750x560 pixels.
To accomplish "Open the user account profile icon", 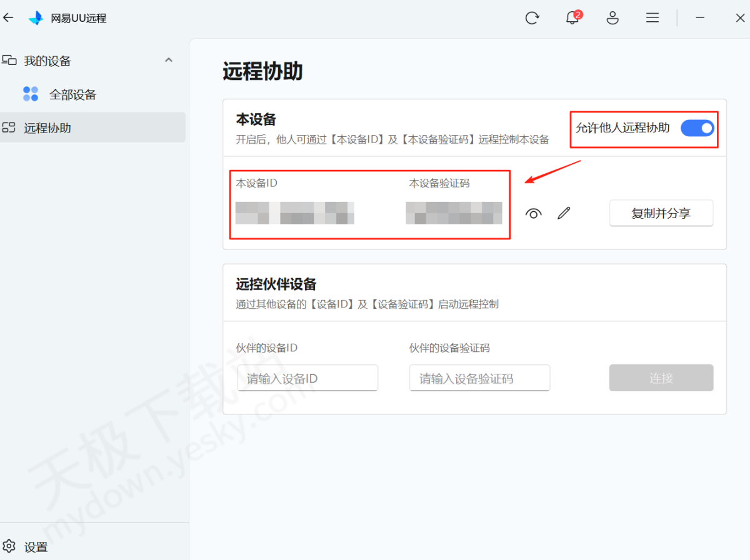I will coord(612,18).
